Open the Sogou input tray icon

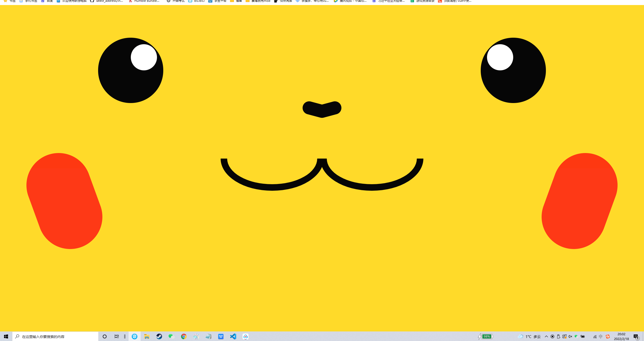click(x=608, y=336)
